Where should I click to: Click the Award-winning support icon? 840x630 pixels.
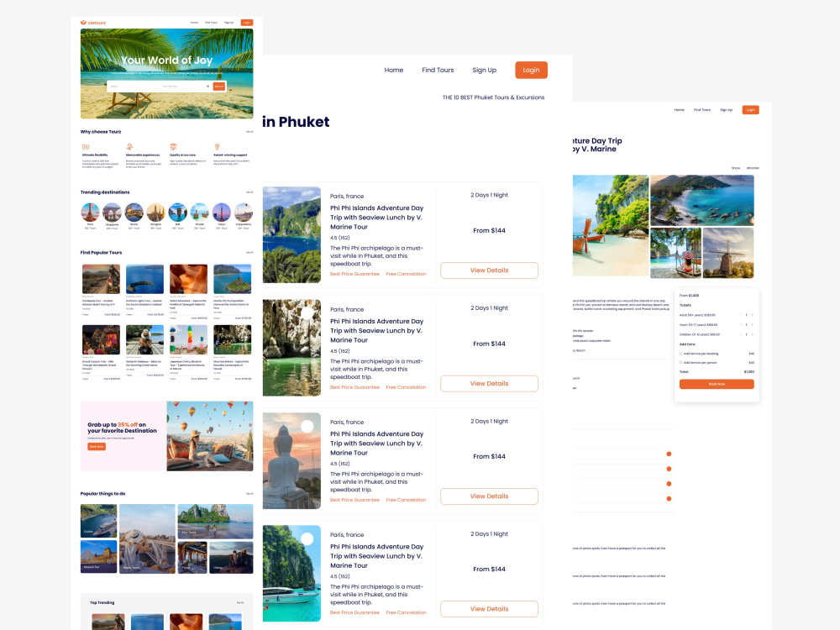click(x=217, y=147)
